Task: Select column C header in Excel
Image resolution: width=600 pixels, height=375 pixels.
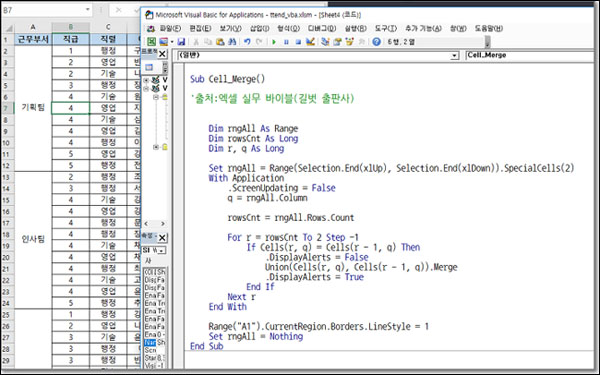Action: [108, 27]
